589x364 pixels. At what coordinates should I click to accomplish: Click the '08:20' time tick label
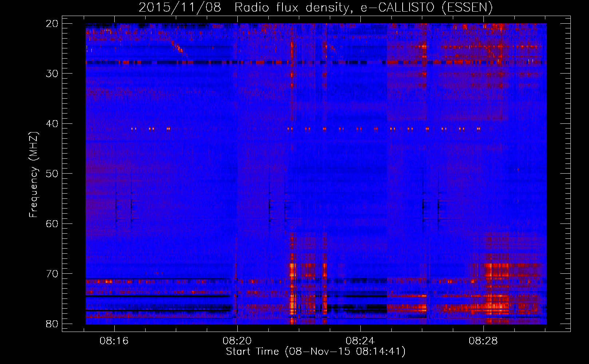pyautogui.click(x=237, y=341)
